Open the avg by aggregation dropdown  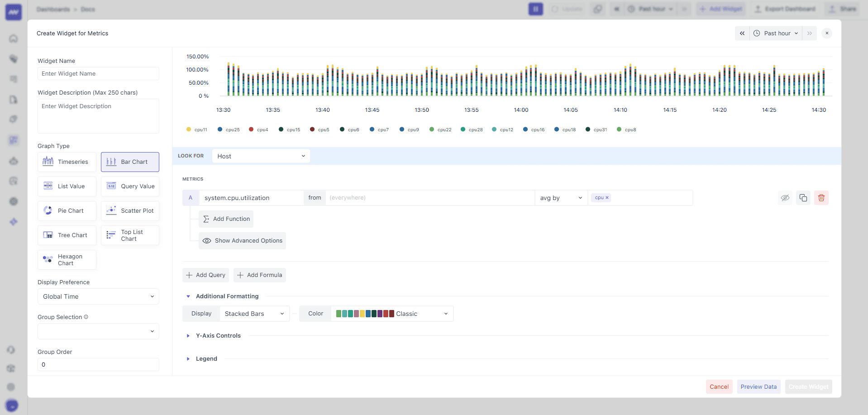tap(560, 198)
